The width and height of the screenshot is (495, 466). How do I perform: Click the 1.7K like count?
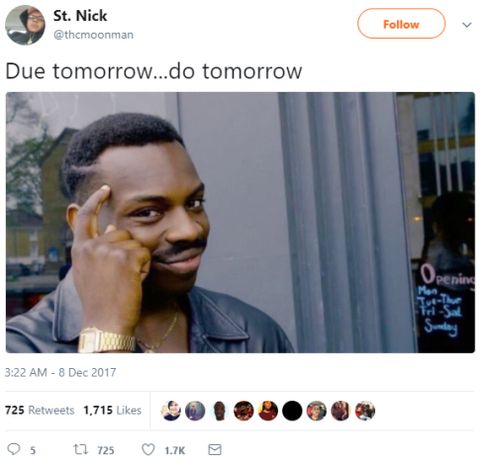tap(175, 451)
